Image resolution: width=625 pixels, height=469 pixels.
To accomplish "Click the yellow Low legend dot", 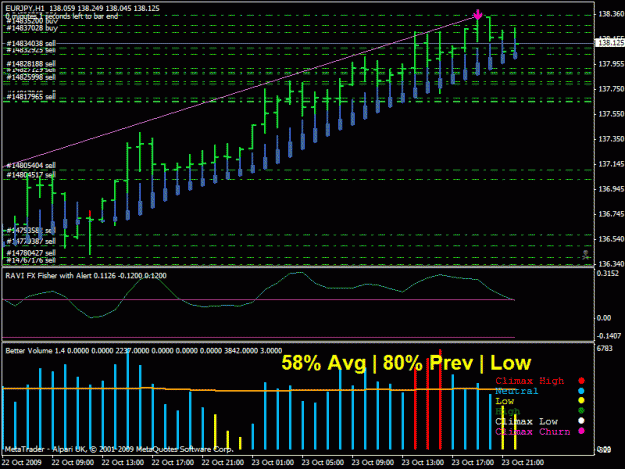I will click(581, 400).
